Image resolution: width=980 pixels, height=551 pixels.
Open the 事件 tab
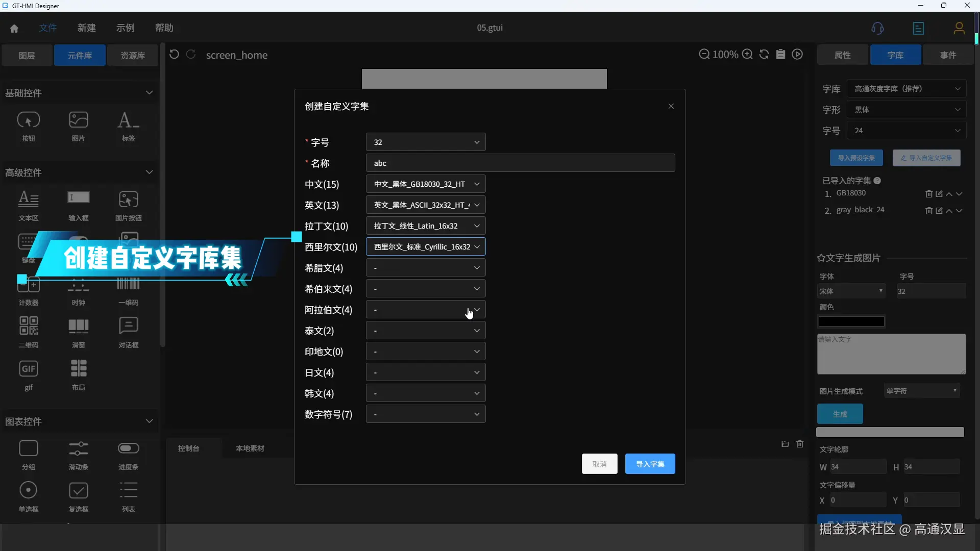(x=948, y=55)
